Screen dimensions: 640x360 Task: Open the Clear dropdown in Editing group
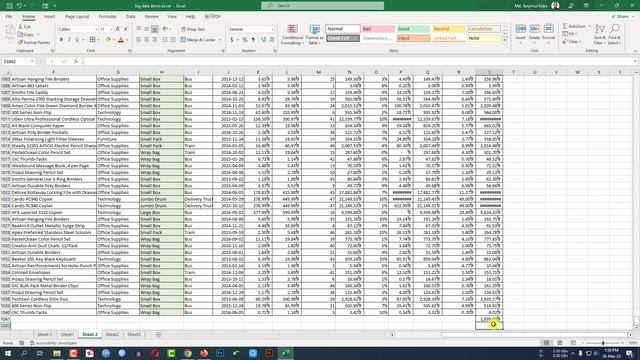pyautogui.click(x=572, y=42)
